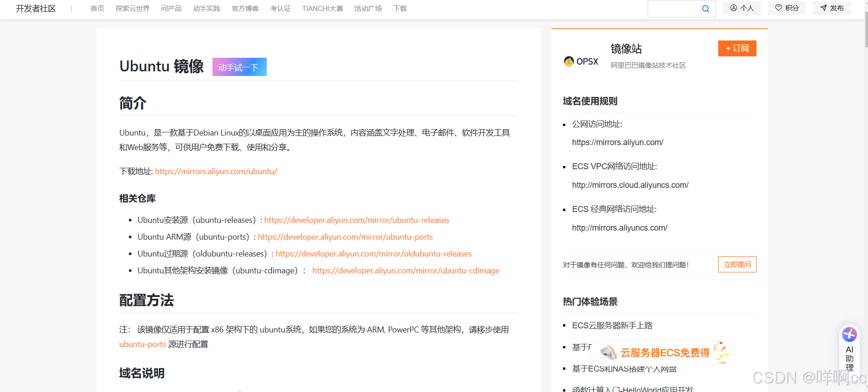Image resolution: width=868 pixels, height=392 pixels.
Task: Click the 镜像站 title in sidebar
Action: click(626, 49)
